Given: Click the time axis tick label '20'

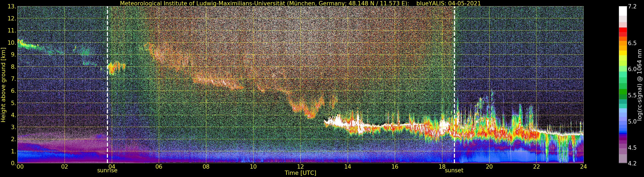Looking at the screenshot, I should point(489,167).
